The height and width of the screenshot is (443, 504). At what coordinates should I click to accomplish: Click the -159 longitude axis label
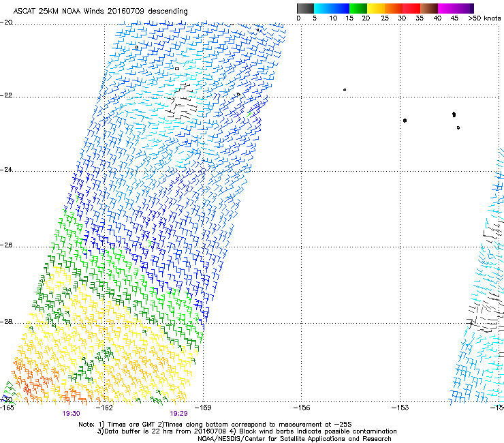[203, 408]
